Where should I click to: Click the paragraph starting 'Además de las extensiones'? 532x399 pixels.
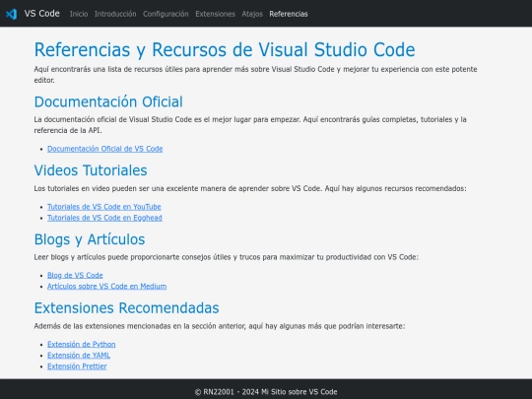click(220, 326)
